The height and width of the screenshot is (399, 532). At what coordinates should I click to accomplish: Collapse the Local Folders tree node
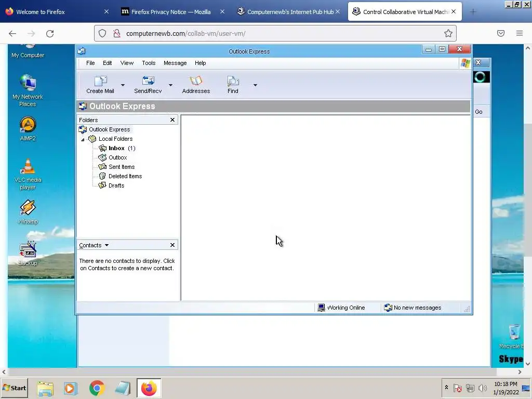pyautogui.click(x=83, y=139)
